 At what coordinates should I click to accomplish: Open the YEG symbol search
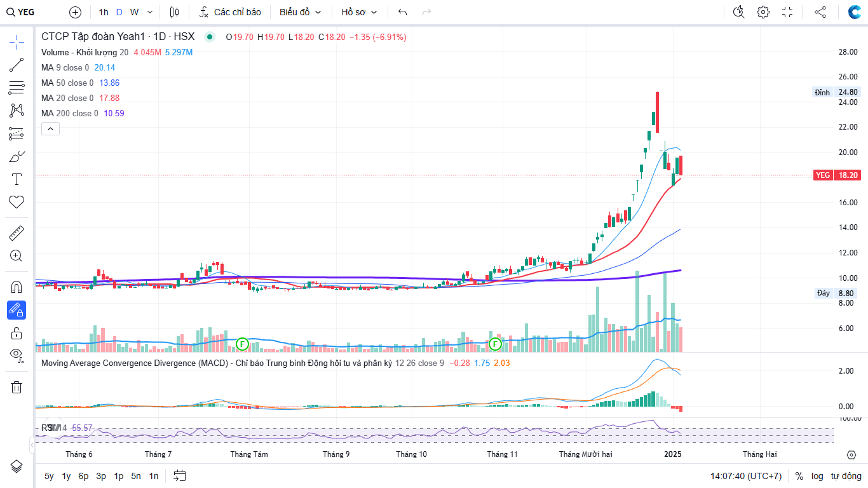(21, 12)
